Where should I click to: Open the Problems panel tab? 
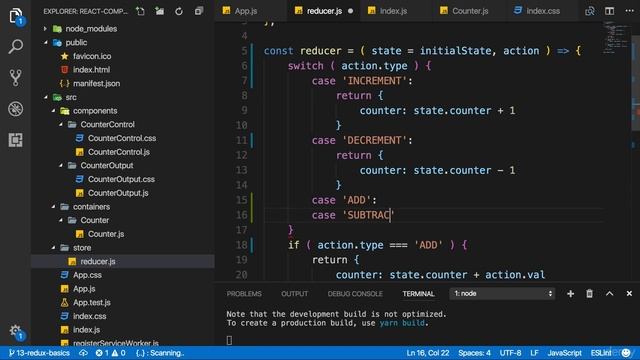(x=244, y=294)
